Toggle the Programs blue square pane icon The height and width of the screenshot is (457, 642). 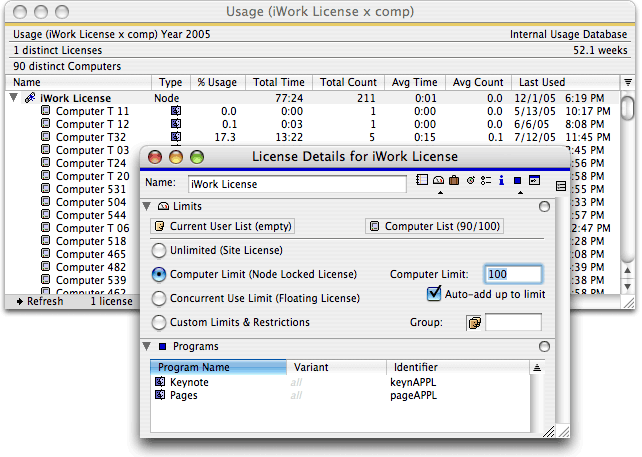pyautogui.click(x=518, y=181)
